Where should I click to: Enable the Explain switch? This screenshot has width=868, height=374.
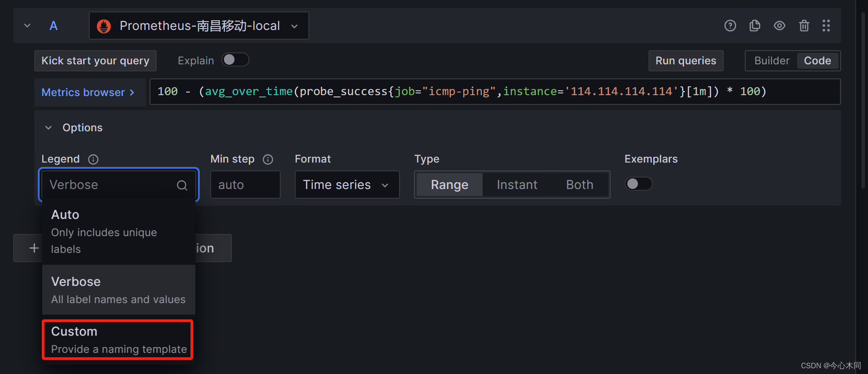(x=235, y=60)
